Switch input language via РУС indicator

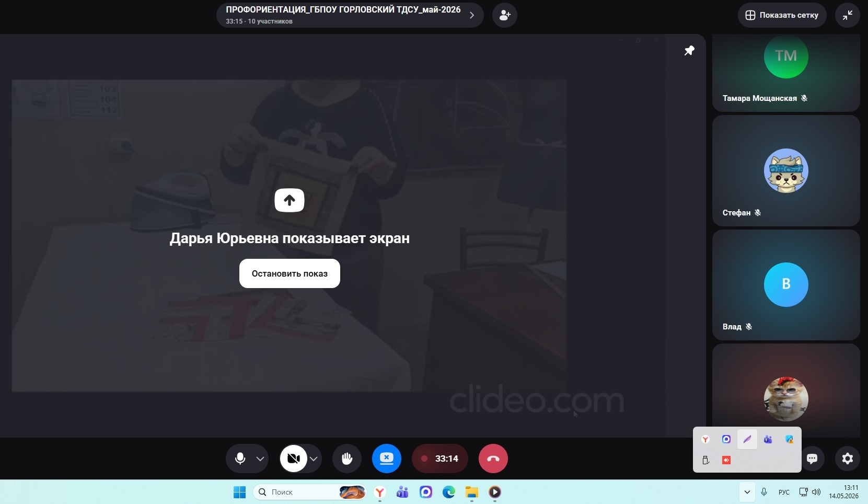click(x=784, y=492)
